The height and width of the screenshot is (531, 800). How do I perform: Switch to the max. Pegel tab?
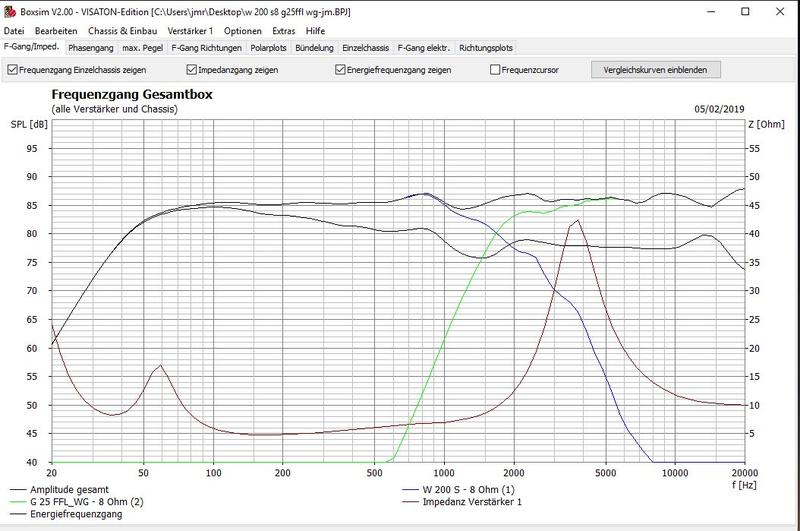(x=143, y=48)
